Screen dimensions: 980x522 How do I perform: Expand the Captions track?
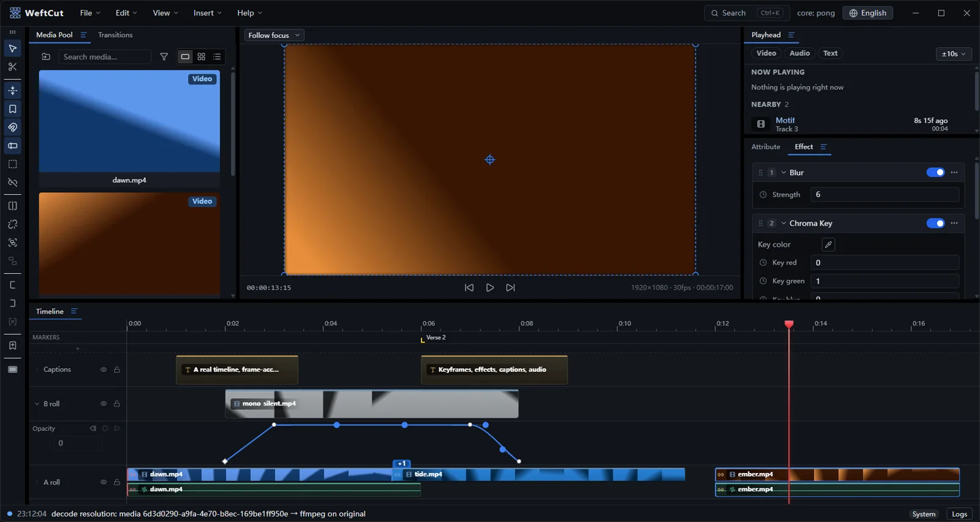37,370
